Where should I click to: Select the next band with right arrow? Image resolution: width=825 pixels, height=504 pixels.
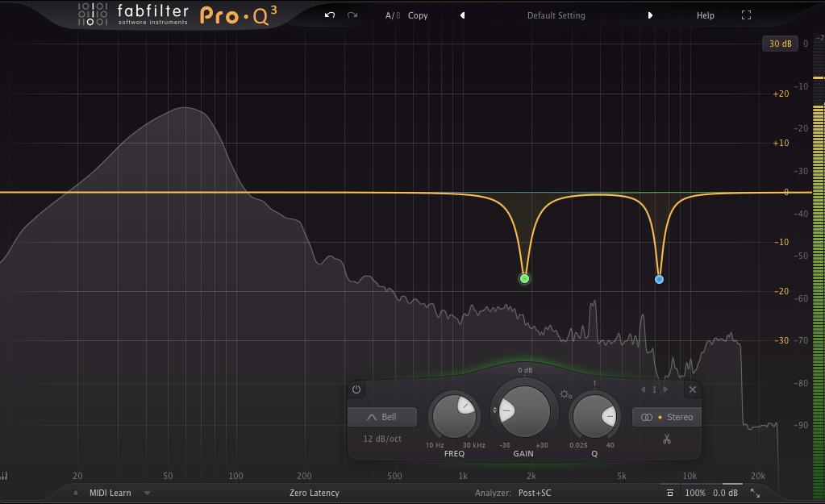click(665, 389)
